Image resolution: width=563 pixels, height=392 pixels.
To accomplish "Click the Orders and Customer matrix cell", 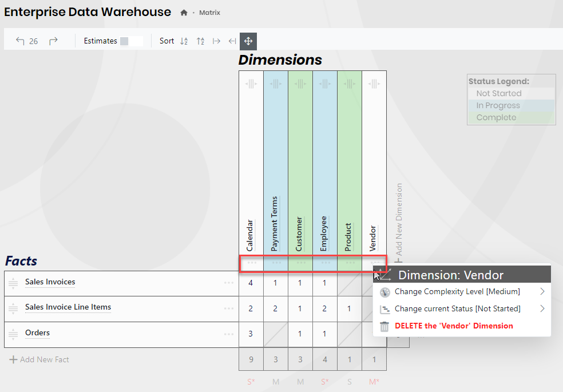I will pyautogui.click(x=300, y=334).
